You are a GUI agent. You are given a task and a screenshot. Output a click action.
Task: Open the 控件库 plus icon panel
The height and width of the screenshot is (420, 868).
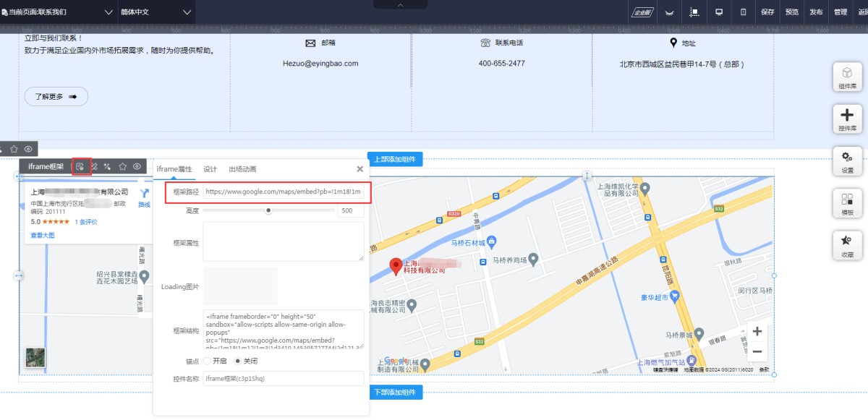point(847,119)
